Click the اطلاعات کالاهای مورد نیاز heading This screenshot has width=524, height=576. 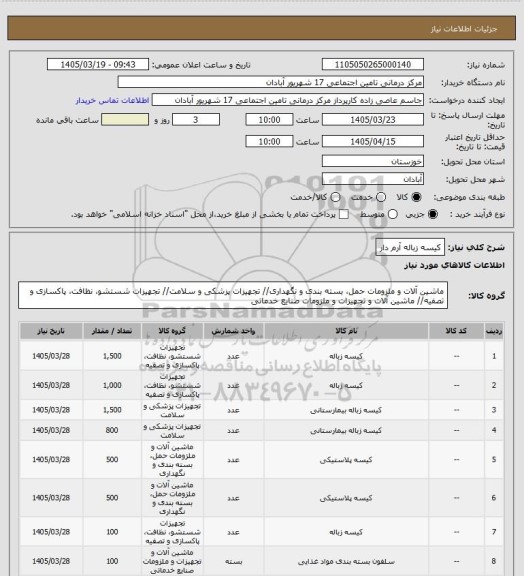(454, 265)
